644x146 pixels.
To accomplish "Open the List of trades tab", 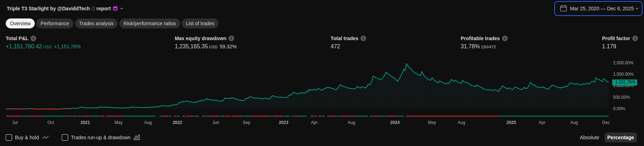I will (x=200, y=23).
